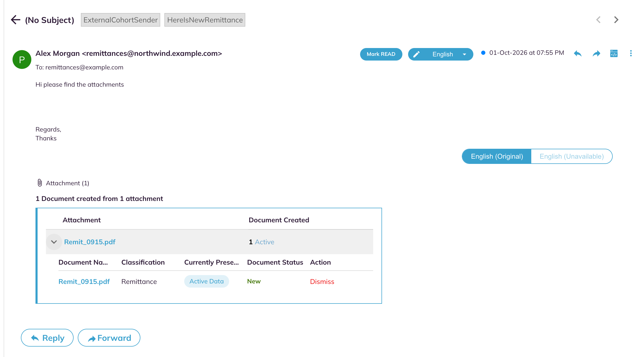644x357 pixels.
Task: Click the Document Status column header
Action: (x=275, y=262)
